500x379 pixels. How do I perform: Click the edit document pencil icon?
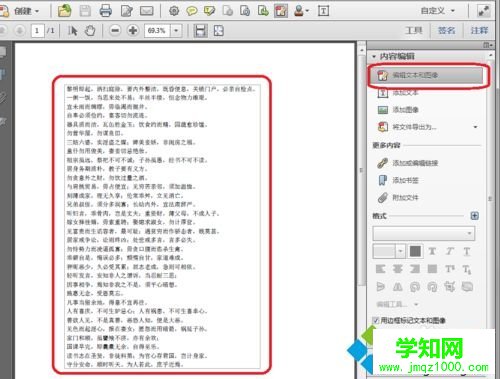[127, 11]
